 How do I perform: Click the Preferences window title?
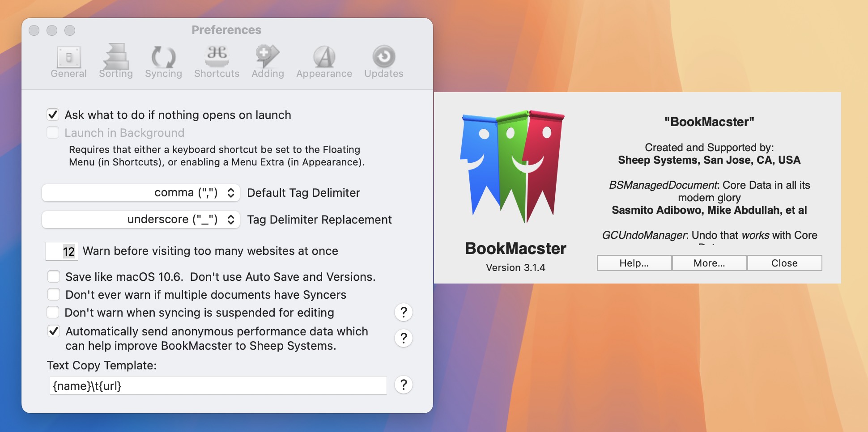(226, 30)
